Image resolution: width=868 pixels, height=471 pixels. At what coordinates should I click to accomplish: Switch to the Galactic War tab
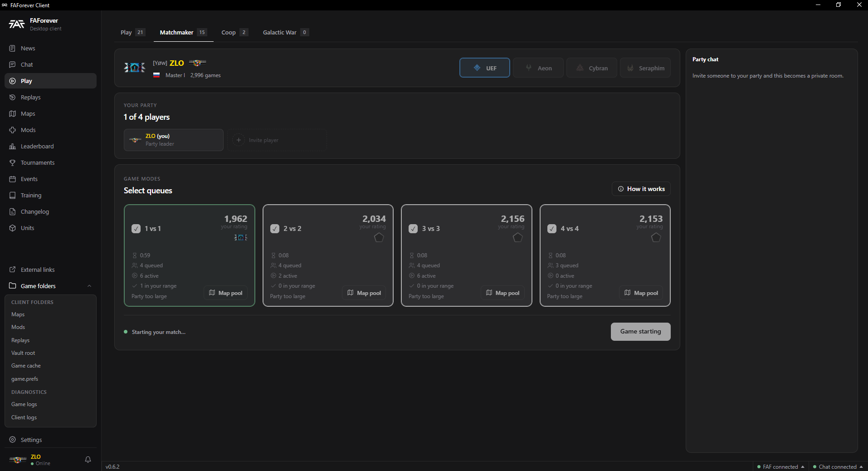(x=286, y=32)
